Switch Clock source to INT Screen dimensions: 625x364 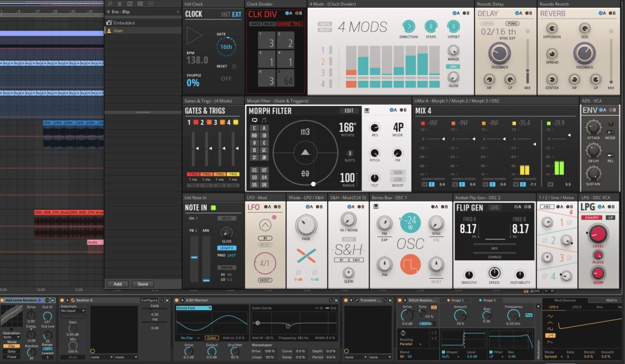[225, 15]
